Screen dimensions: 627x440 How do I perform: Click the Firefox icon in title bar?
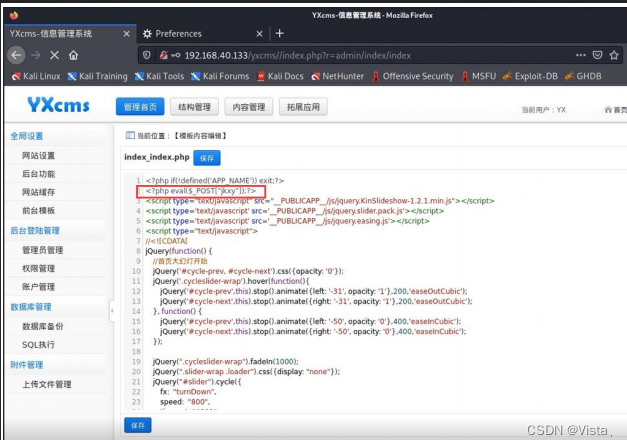pos(14,15)
